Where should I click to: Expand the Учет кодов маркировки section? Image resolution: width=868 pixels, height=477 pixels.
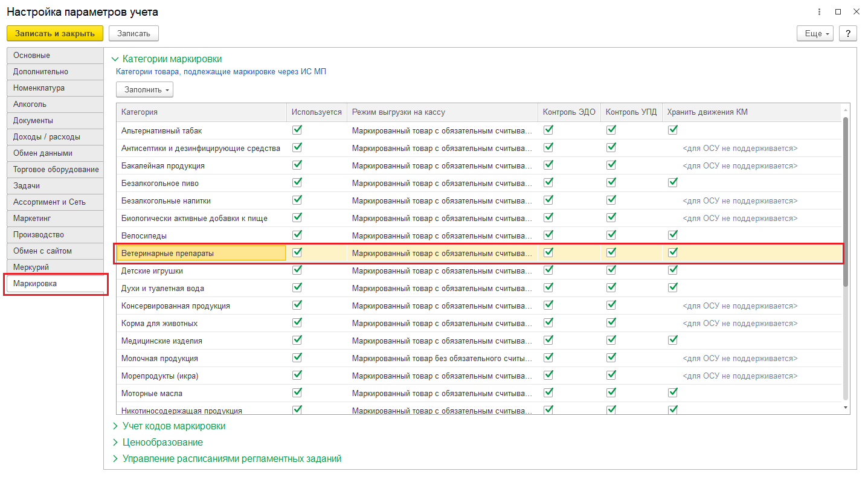[173, 426]
